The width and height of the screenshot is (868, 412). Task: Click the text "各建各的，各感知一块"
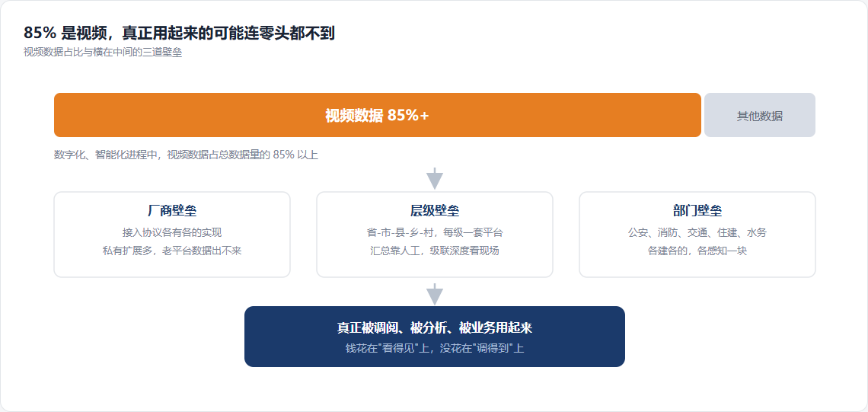click(697, 251)
